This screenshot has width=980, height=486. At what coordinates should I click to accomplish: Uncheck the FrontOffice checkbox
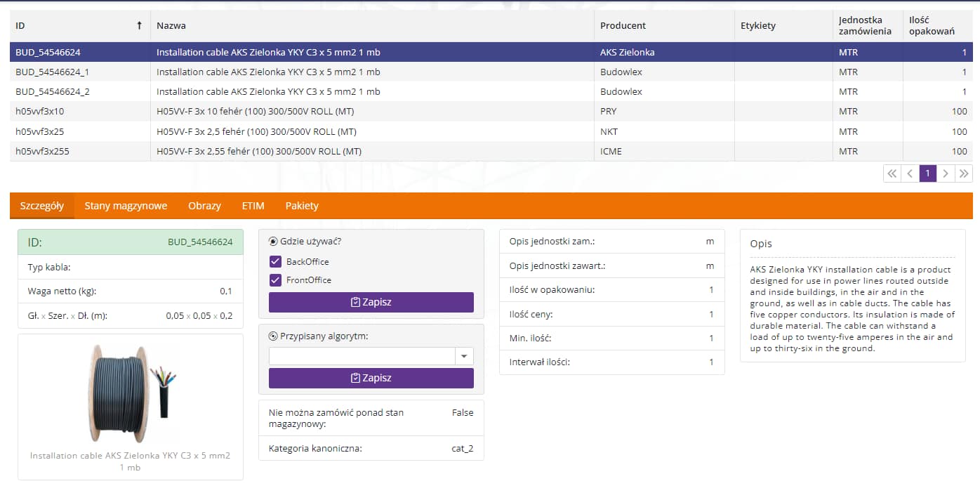click(x=275, y=280)
